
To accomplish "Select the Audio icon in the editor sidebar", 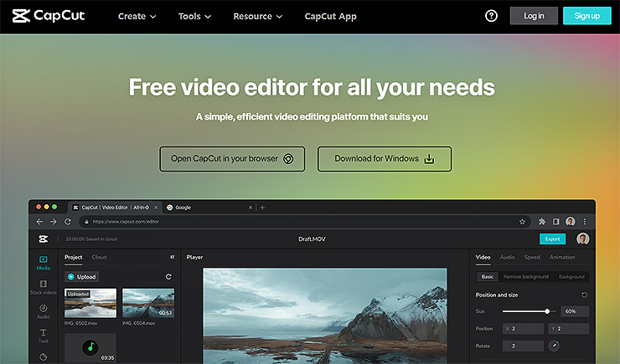I will pos(43,308).
